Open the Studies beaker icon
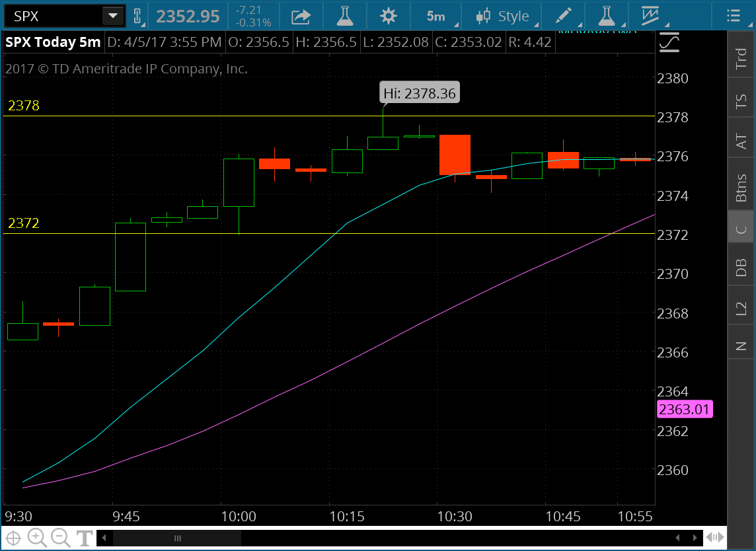 click(344, 16)
